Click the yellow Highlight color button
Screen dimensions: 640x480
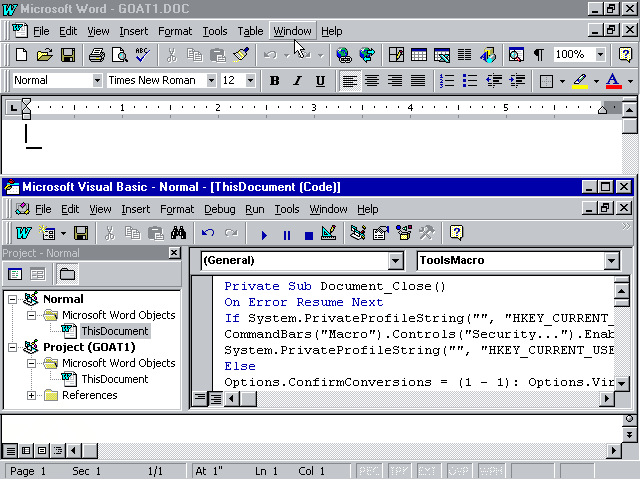(x=580, y=81)
